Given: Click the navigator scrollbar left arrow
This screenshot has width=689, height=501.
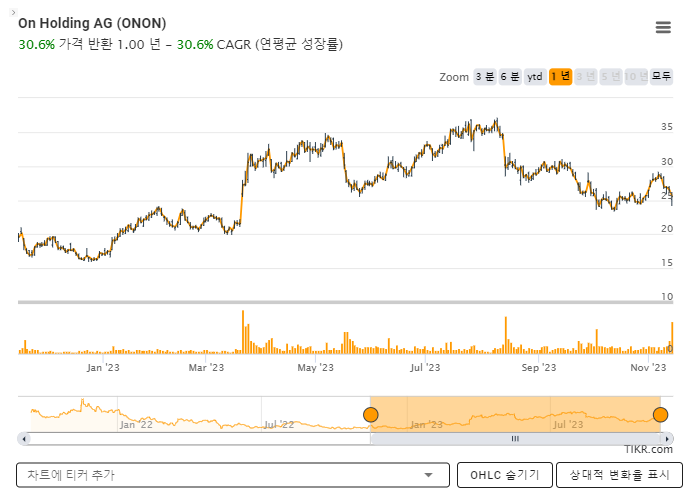Looking at the screenshot, I should tap(24, 439).
